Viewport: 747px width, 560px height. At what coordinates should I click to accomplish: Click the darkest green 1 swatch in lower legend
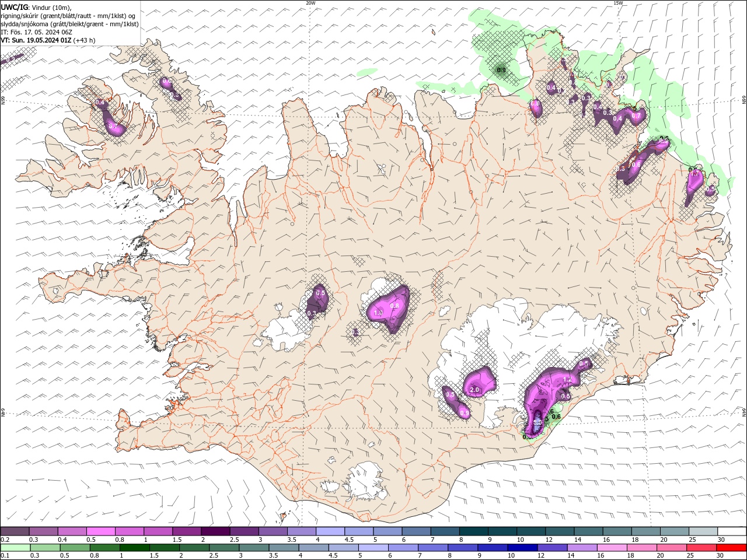pyautogui.click(x=134, y=548)
